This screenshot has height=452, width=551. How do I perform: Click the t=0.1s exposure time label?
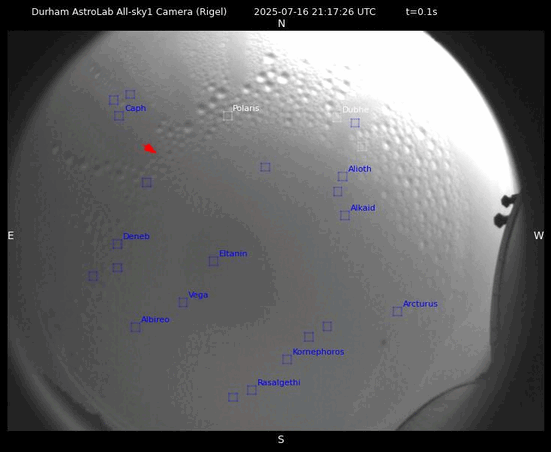point(421,12)
